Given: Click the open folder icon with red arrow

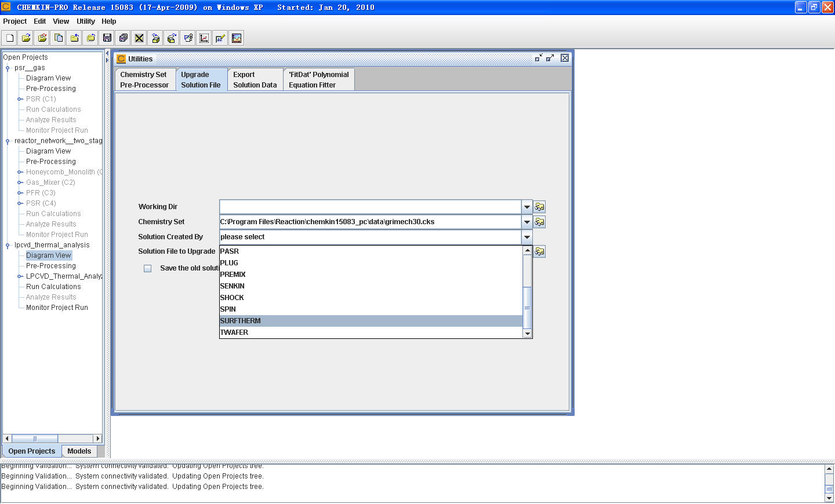Looking at the screenshot, I should [x=42, y=38].
